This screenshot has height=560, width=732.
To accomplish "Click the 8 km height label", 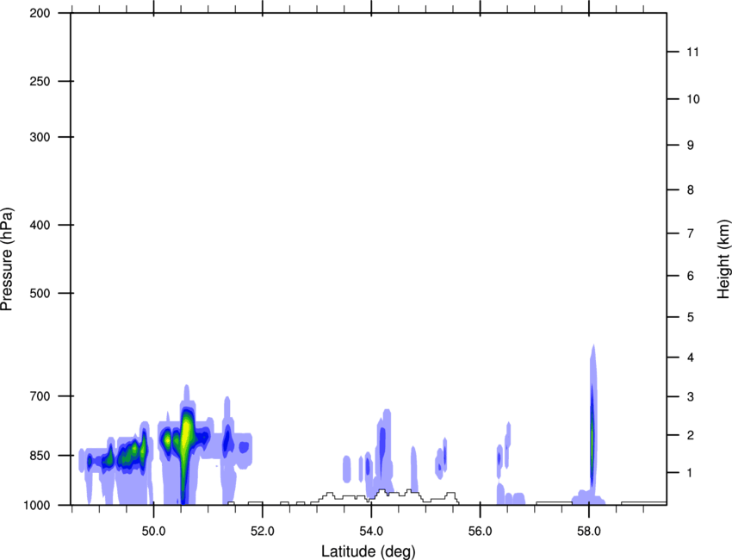I will (691, 190).
